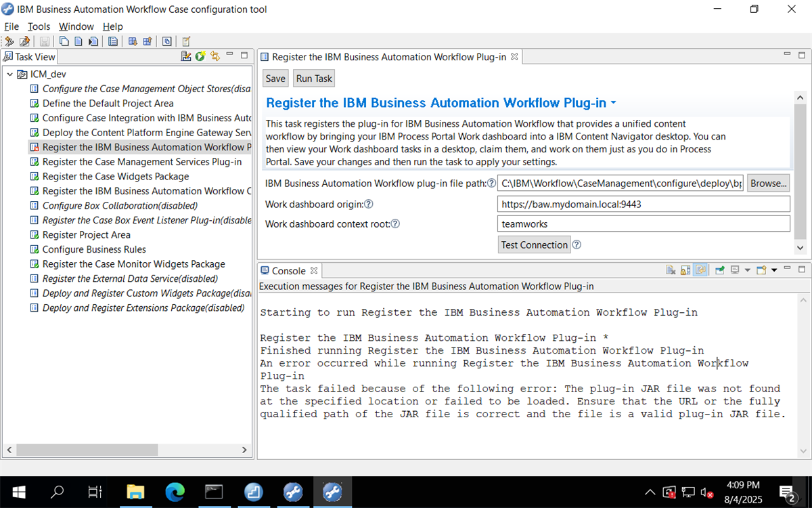Click help icon next to Test Connection
812x508 pixels.
(577, 245)
